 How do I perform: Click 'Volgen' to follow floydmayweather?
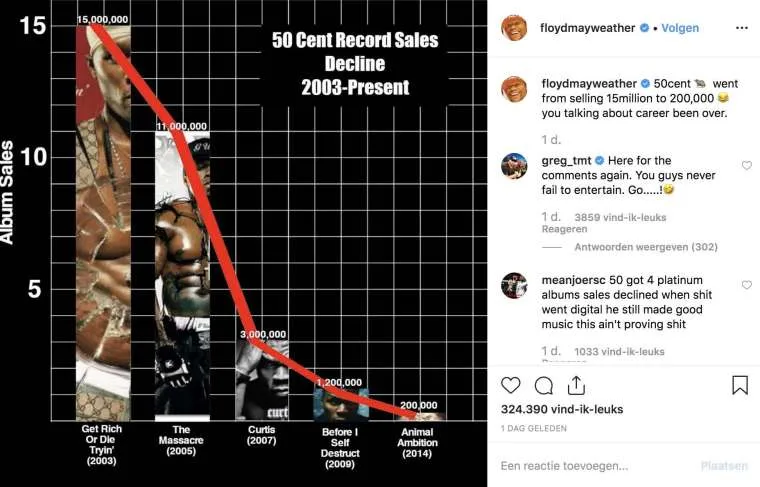click(x=680, y=28)
